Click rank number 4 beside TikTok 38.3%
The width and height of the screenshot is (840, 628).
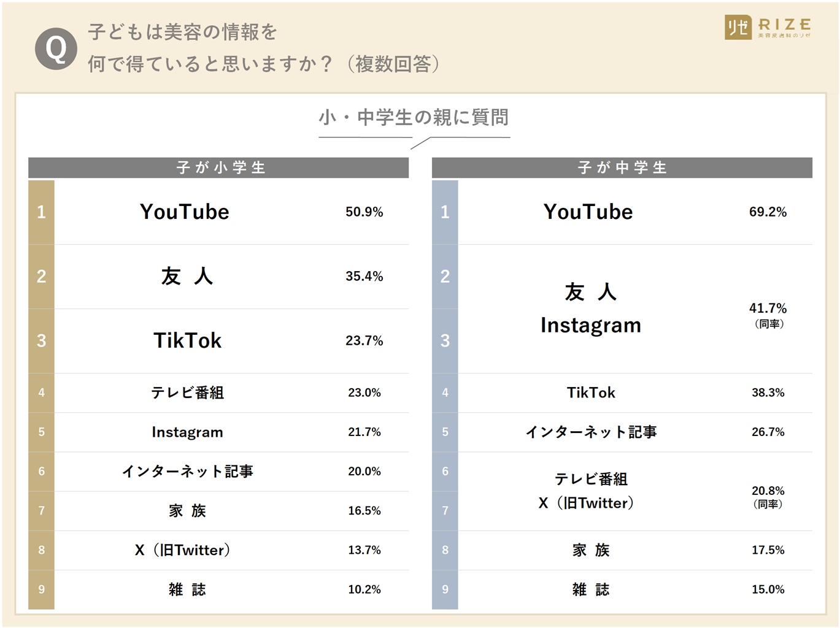445,392
